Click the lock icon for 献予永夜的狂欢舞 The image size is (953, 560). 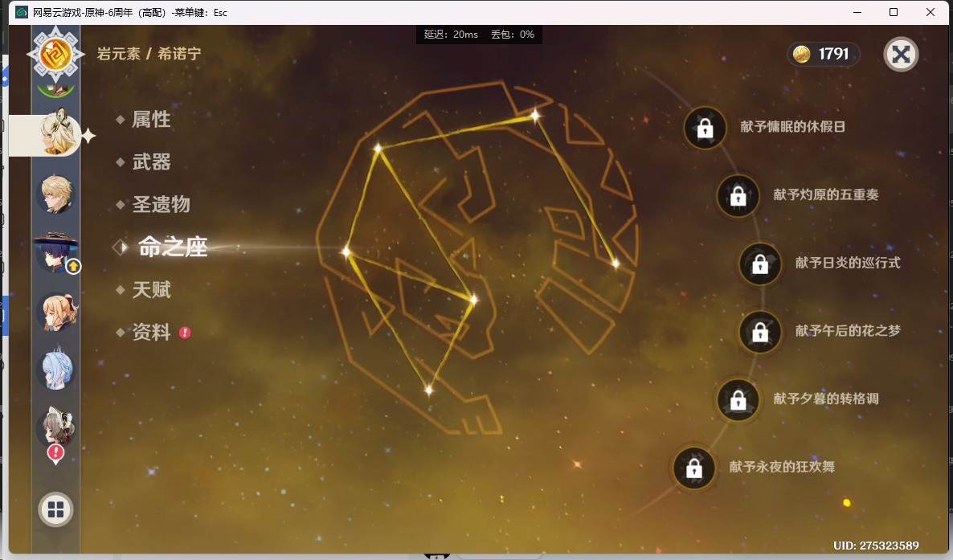tap(694, 468)
